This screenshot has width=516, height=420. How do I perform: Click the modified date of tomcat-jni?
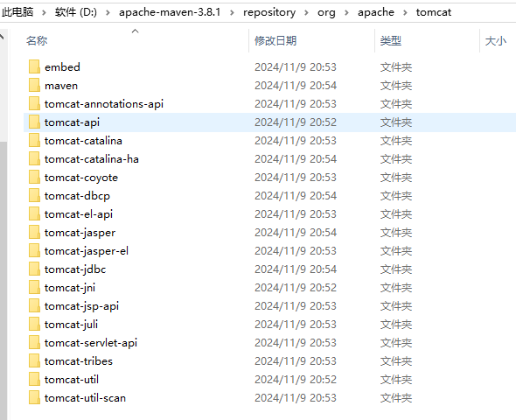pyautogui.click(x=296, y=288)
